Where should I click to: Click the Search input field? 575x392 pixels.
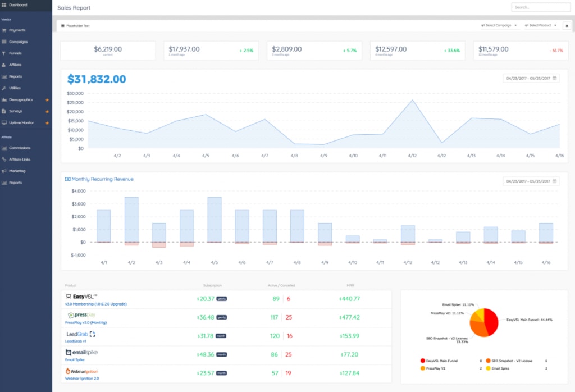click(x=541, y=7)
